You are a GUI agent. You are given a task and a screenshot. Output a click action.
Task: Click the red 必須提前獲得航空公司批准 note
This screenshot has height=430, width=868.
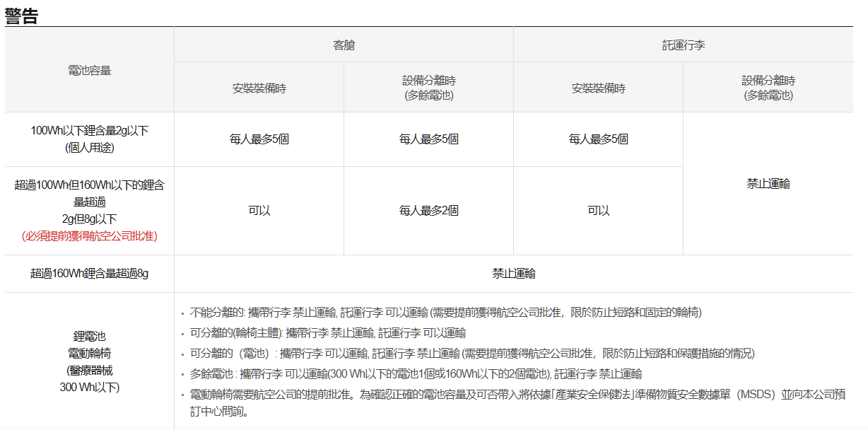point(89,236)
